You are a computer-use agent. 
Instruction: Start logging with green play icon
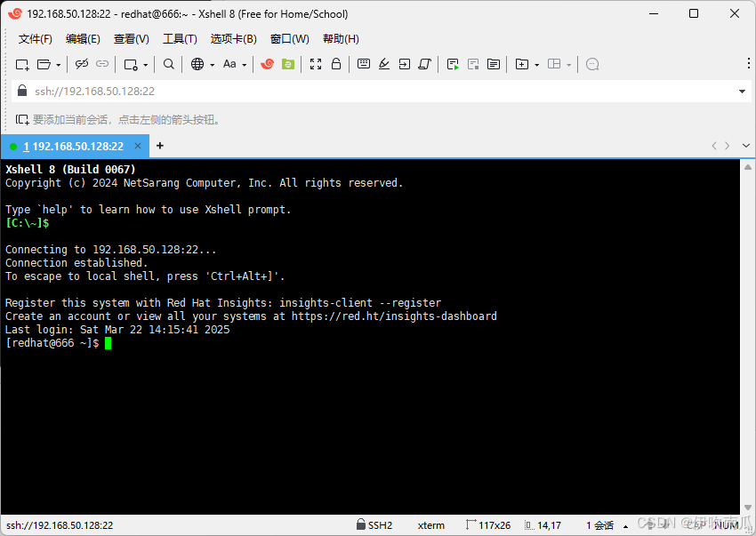click(x=453, y=64)
